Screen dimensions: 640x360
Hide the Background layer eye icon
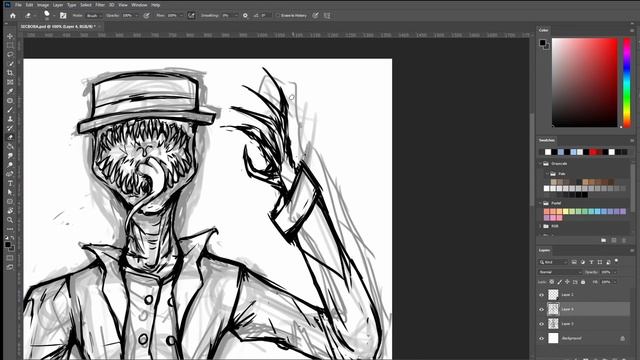coord(542,338)
